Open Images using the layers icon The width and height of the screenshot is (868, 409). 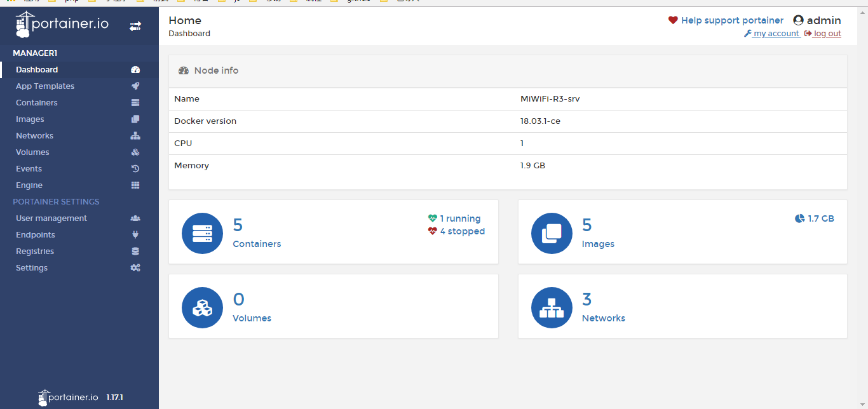[135, 119]
